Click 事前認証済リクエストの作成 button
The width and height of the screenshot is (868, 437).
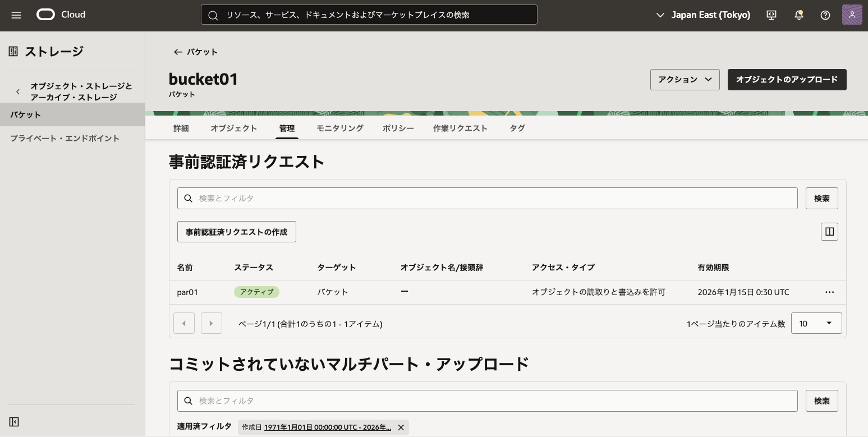pos(236,232)
